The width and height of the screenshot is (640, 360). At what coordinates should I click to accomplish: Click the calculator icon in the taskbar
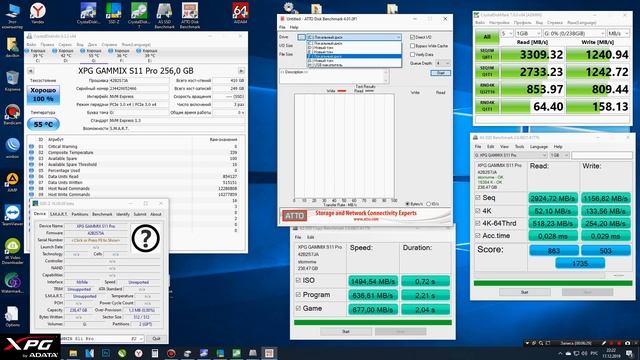[x=155, y=353]
